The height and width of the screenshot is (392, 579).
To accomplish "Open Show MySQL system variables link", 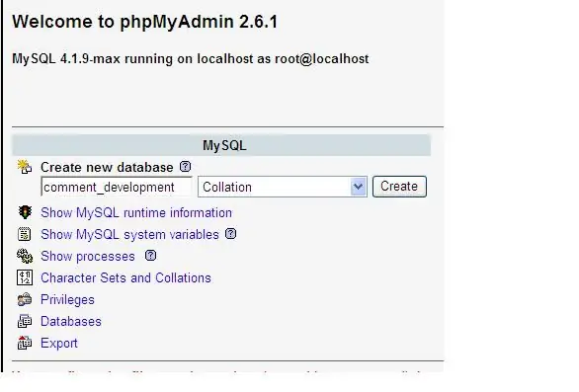I will (129, 235).
